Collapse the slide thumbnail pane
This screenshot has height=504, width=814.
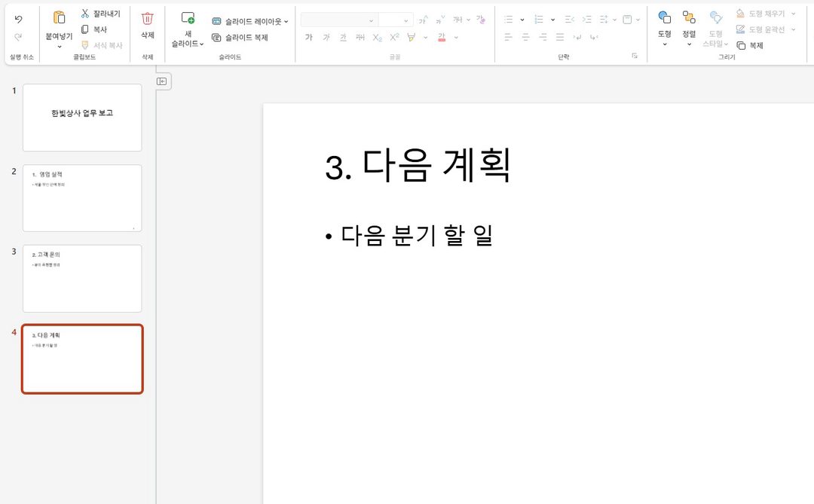[x=162, y=81]
